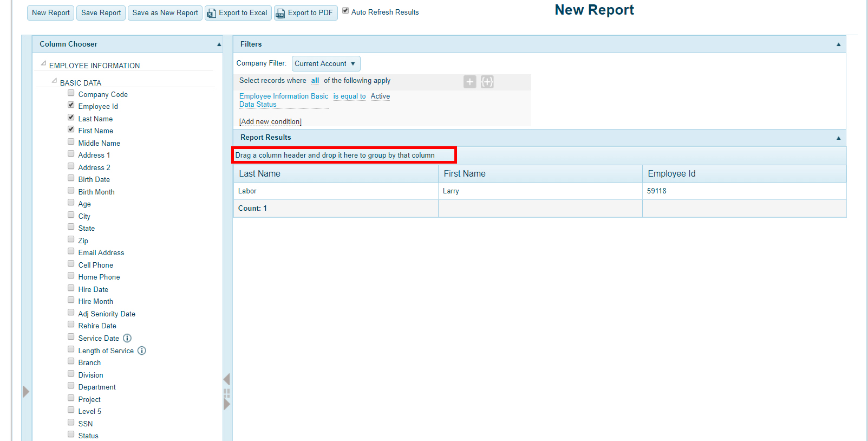The image size is (868, 441).
Task: Click the splitter's lower right-pointing arrow
Action: tap(227, 404)
